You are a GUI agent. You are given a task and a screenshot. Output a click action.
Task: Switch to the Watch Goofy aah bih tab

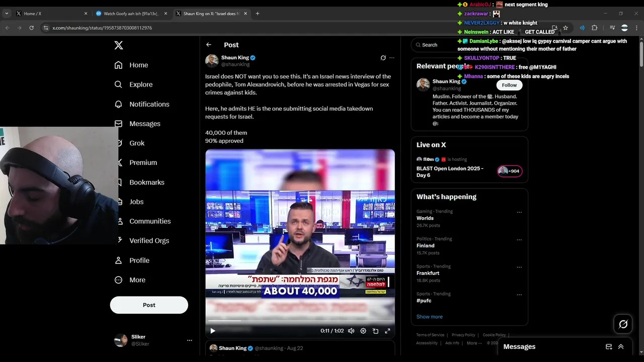point(131,14)
